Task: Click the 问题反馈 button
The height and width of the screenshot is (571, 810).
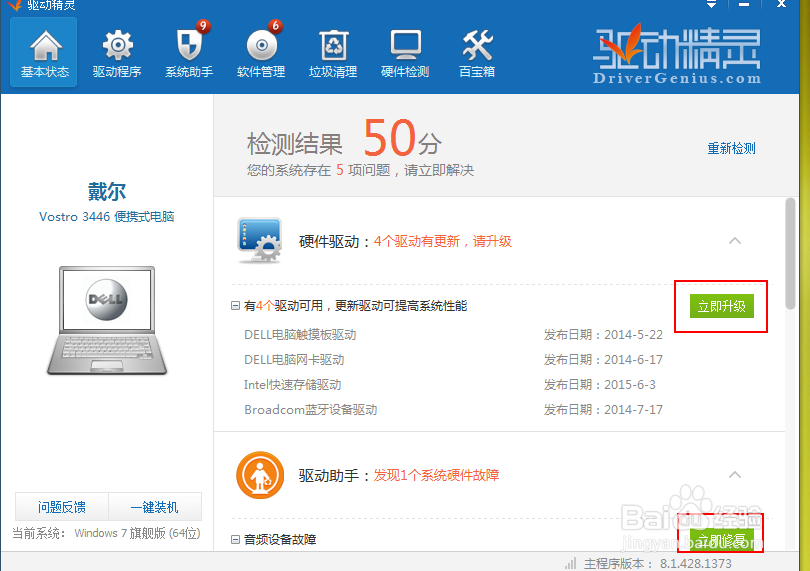Action: 62,507
